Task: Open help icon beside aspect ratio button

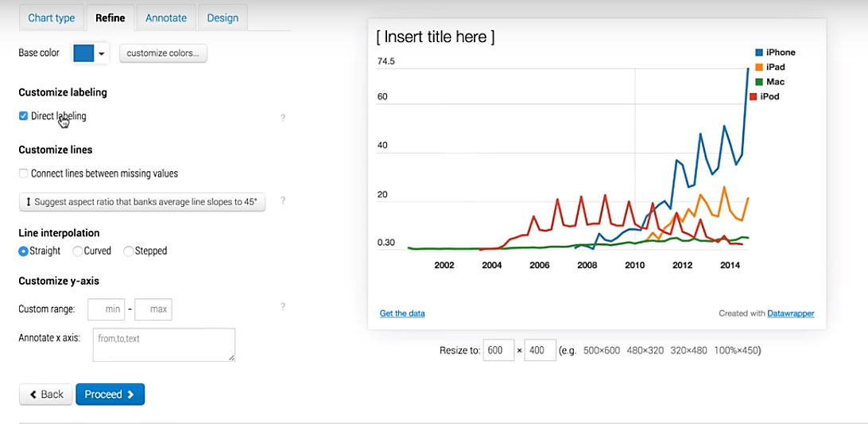Action: click(x=283, y=200)
